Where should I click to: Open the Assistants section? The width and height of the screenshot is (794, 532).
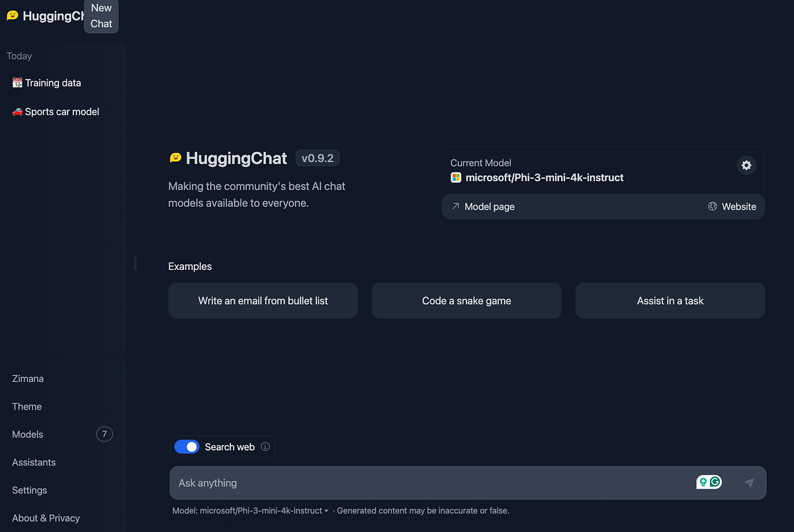(x=33, y=462)
